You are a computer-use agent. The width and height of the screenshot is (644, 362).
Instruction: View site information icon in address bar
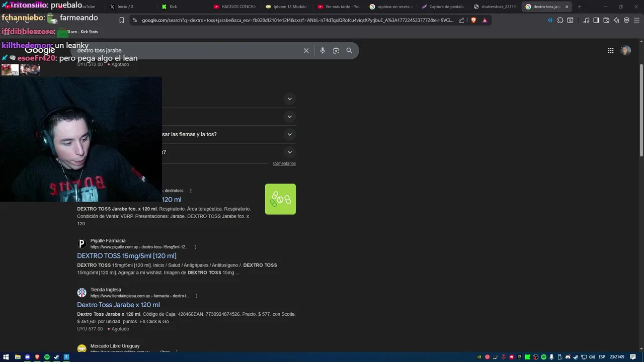134,20
